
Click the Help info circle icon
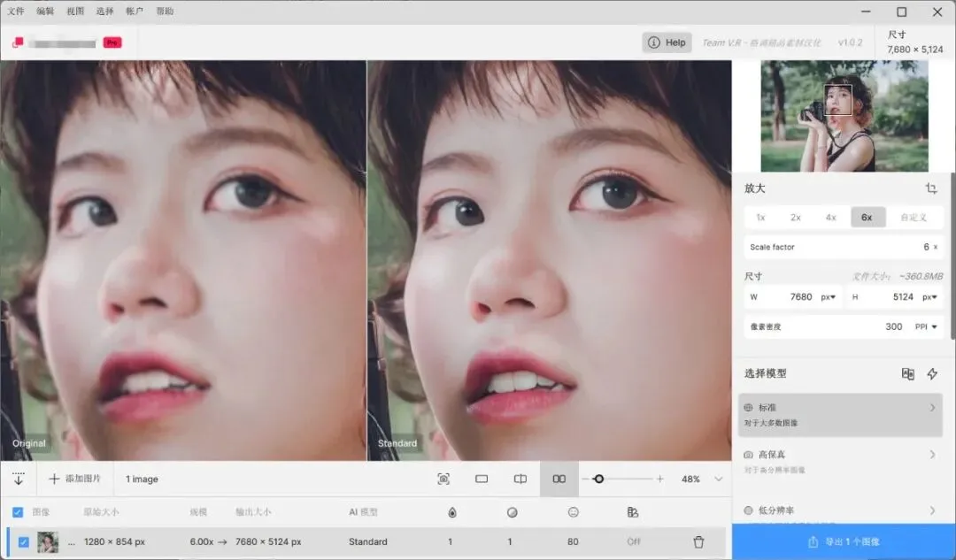(x=653, y=42)
